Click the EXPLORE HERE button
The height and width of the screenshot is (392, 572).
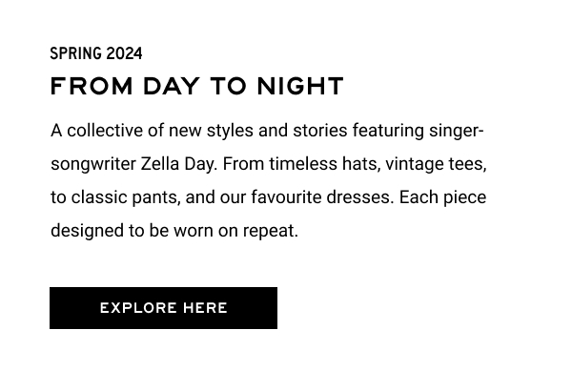point(163,308)
